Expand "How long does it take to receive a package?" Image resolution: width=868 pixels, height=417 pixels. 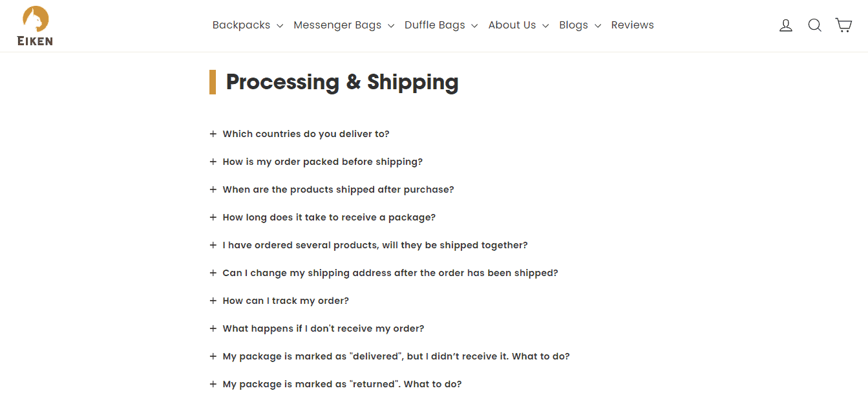click(329, 217)
